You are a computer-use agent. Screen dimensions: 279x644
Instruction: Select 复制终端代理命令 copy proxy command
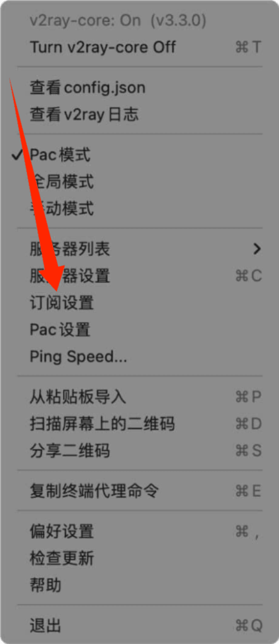[x=140, y=491]
